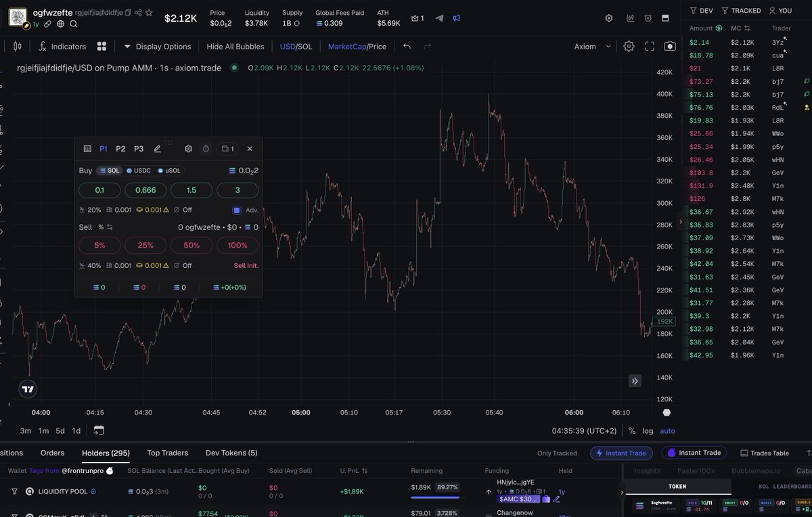Toggle percentage scale on the chart
The width and height of the screenshot is (812, 517).
pyautogui.click(x=632, y=430)
